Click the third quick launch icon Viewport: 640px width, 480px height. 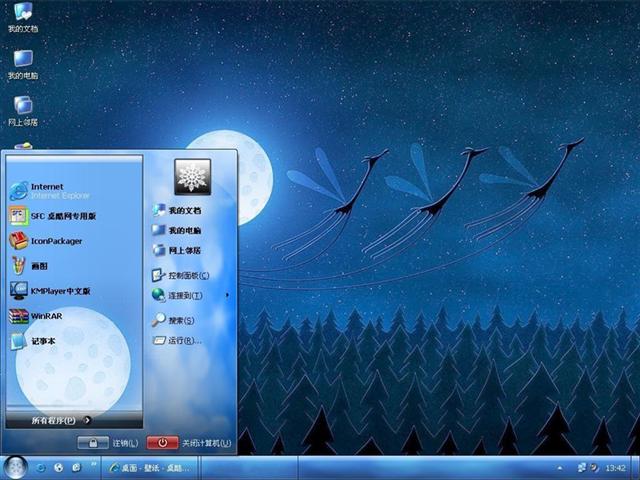[76, 468]
